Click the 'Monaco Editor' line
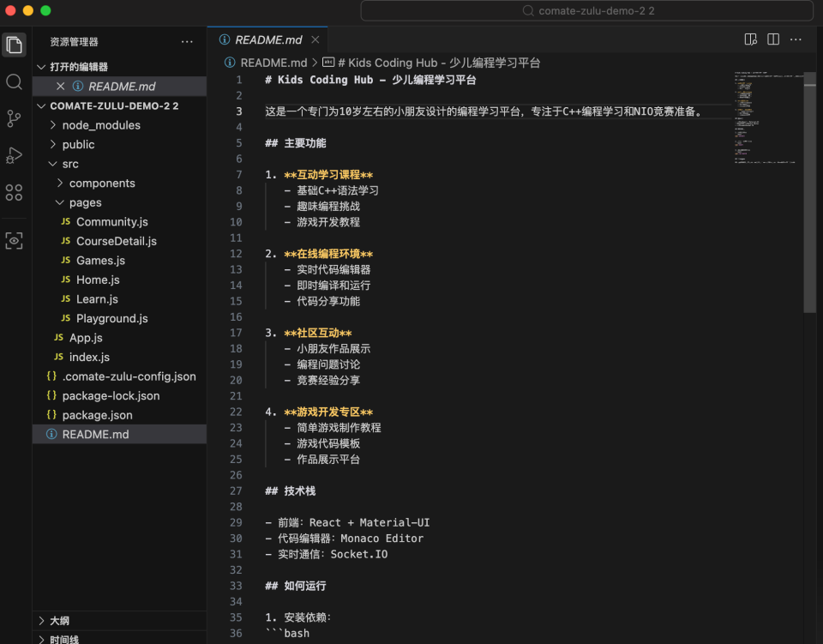This screenshot has height=644, width=823. tap(345, 539)
